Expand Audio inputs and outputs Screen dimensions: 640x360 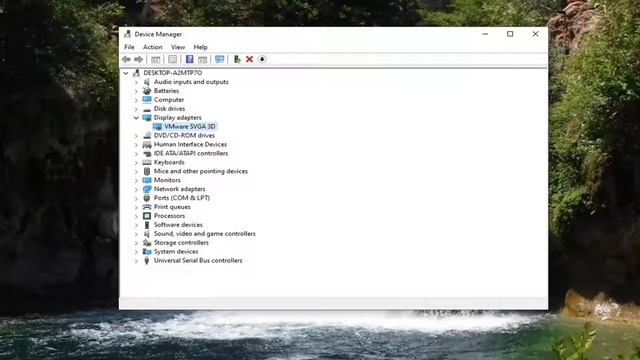coord(136,82)
